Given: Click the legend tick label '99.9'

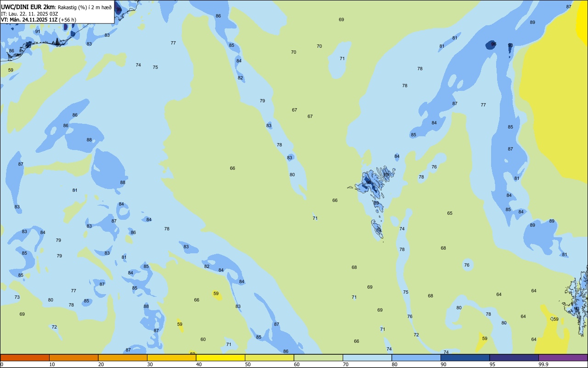Looking at the screenshot, I should (x=543, y=364).
